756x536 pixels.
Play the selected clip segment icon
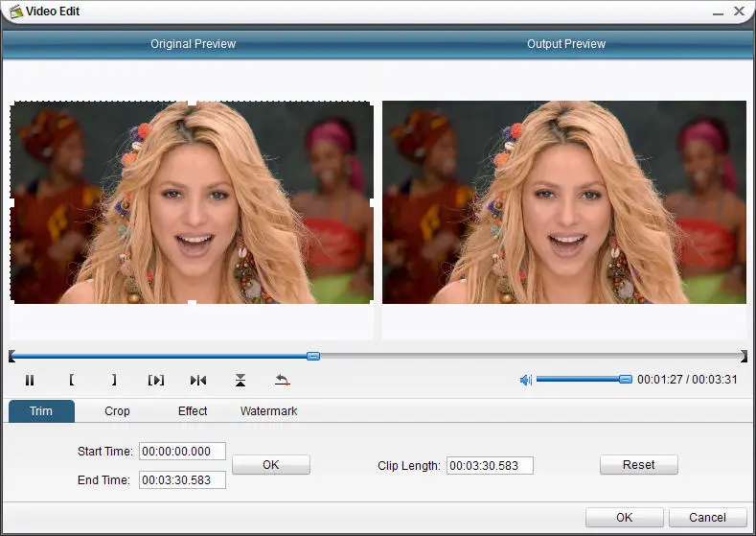[x=156, y=380]
